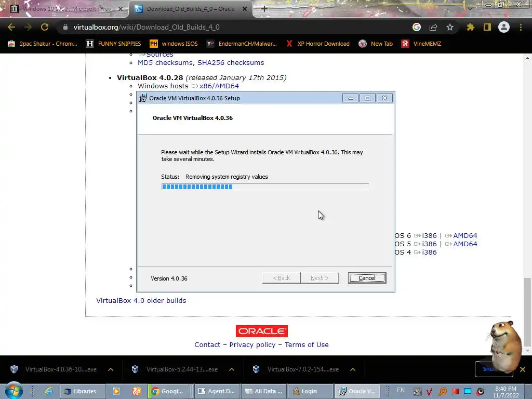The image size is (532, 399).
Task: Open the media player taskbar icon
Action: pos(116,391)
